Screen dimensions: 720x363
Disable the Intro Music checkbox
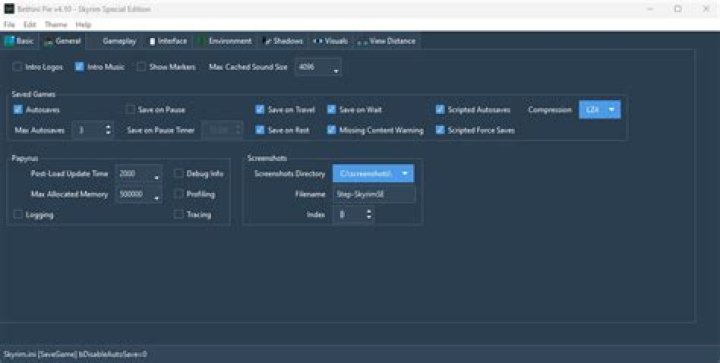click(x=79, y=67)
